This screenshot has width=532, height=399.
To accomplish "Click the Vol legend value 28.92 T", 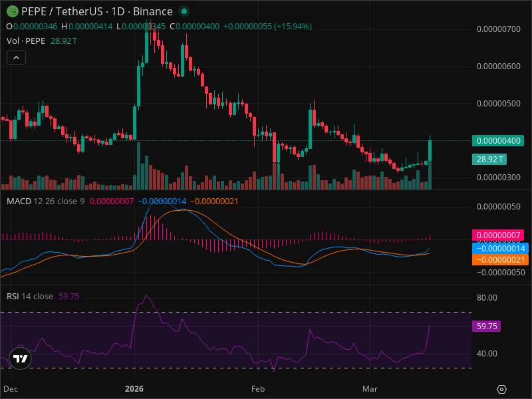I will tap(64, 41).
